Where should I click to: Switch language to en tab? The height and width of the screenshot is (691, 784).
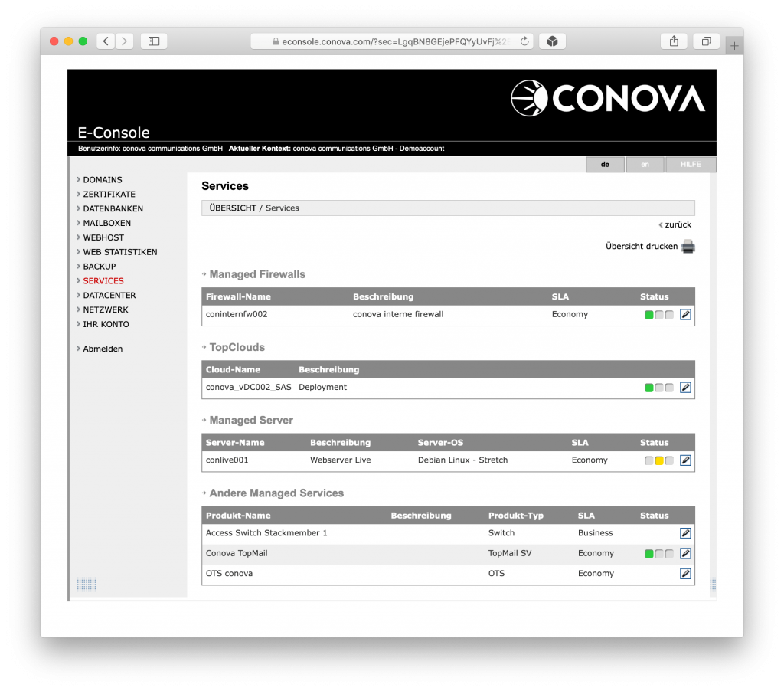(645, 165)
